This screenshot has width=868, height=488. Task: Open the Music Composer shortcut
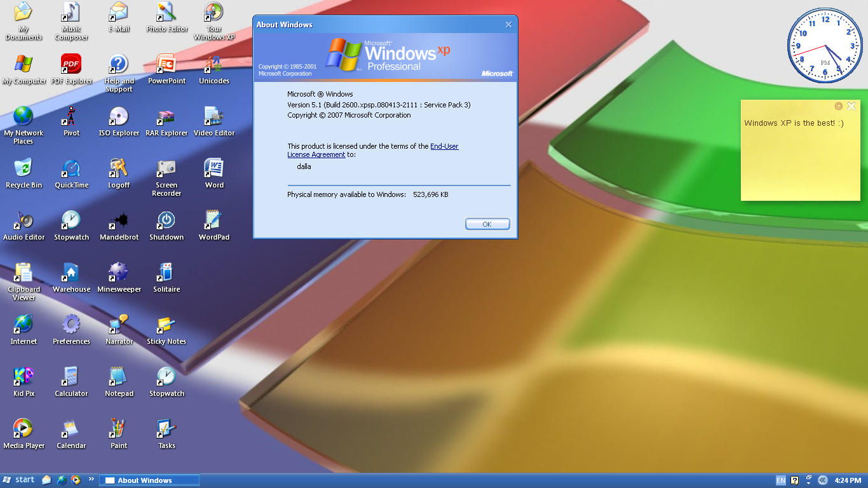71,20
